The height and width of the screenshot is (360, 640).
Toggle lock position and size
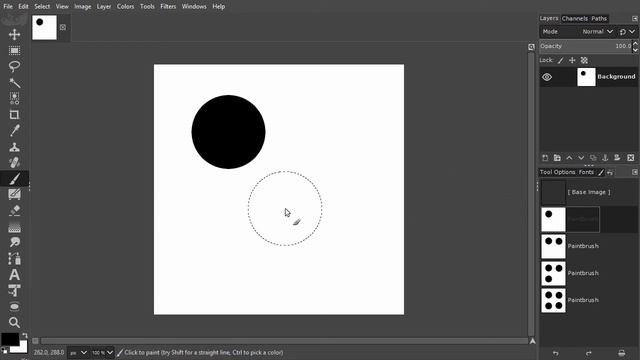pos(572,60)
